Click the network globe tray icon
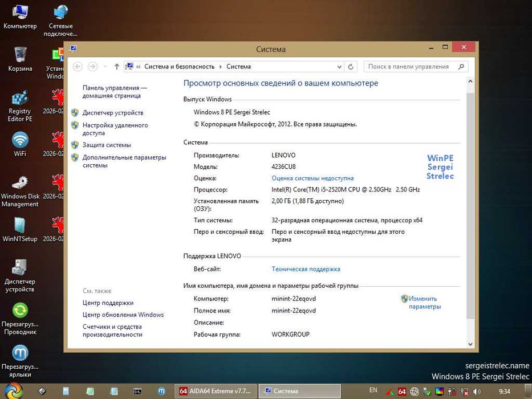This screenshot has height=399, width=532. coord(415,392)
